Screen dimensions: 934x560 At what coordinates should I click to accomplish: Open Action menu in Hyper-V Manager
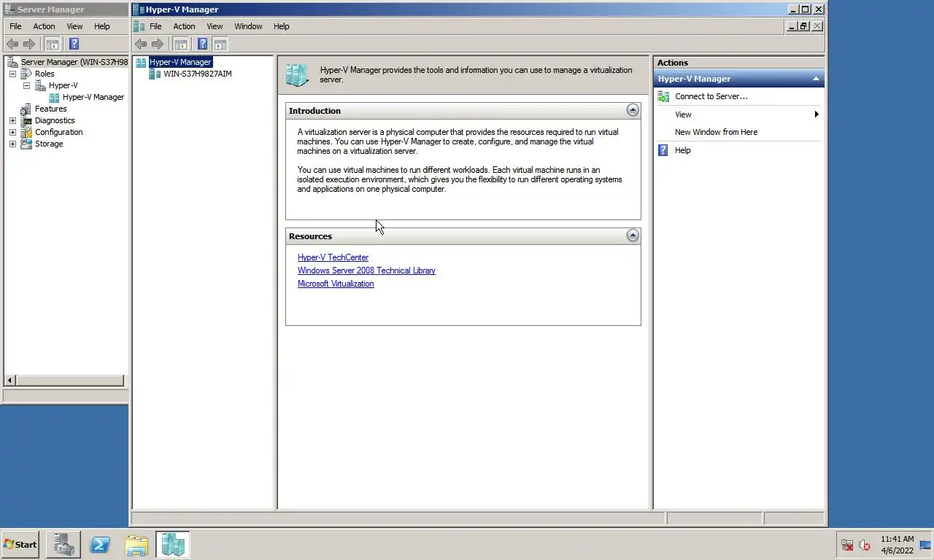point(184,26)
